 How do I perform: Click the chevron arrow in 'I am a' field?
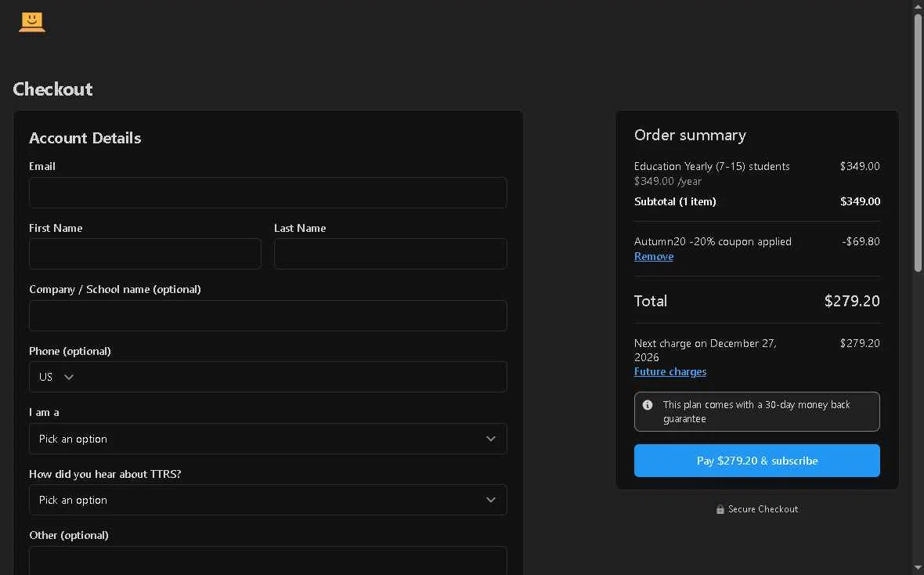point(490,439)
